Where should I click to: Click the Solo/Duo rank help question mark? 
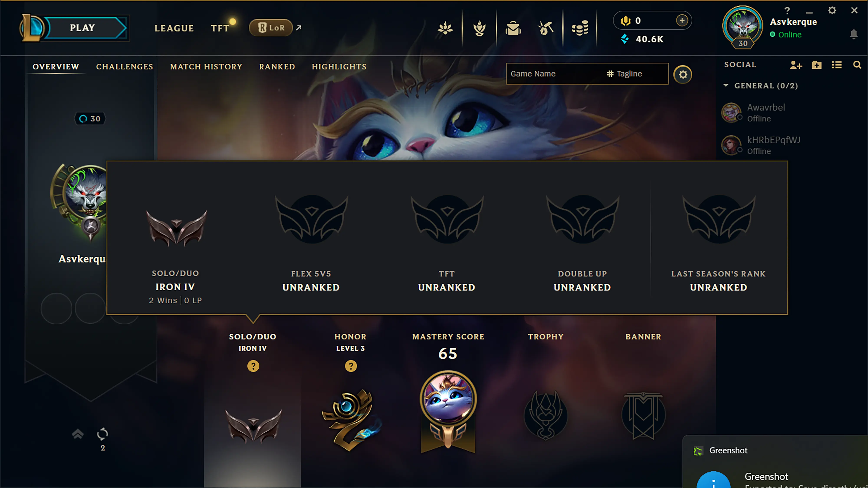(253, 366)
